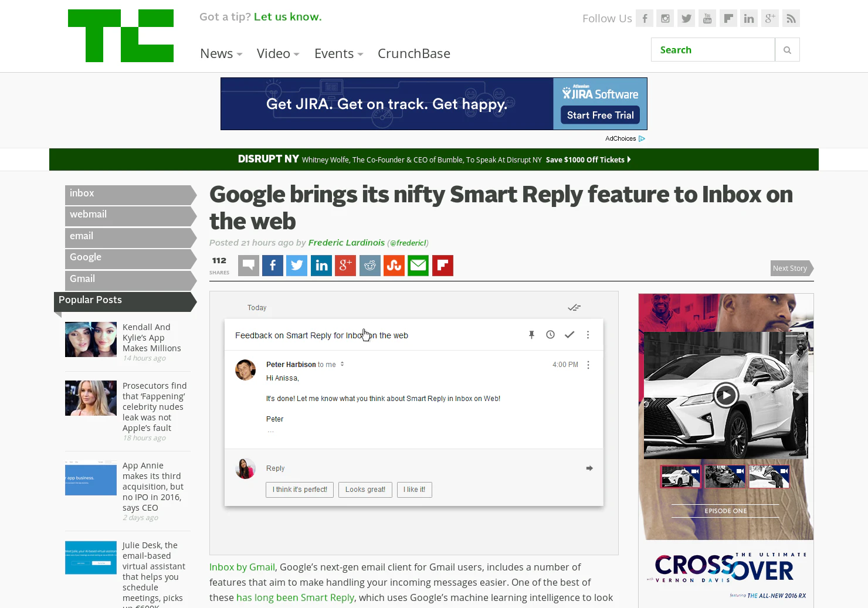Open the 'Inbox by Gmail' link
This screenshot has height=608, width=868.
(x=242, y=567)
